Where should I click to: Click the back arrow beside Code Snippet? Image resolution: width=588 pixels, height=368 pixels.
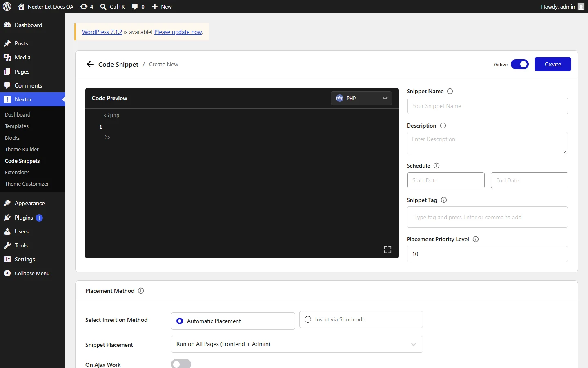(x=90, y=64)
